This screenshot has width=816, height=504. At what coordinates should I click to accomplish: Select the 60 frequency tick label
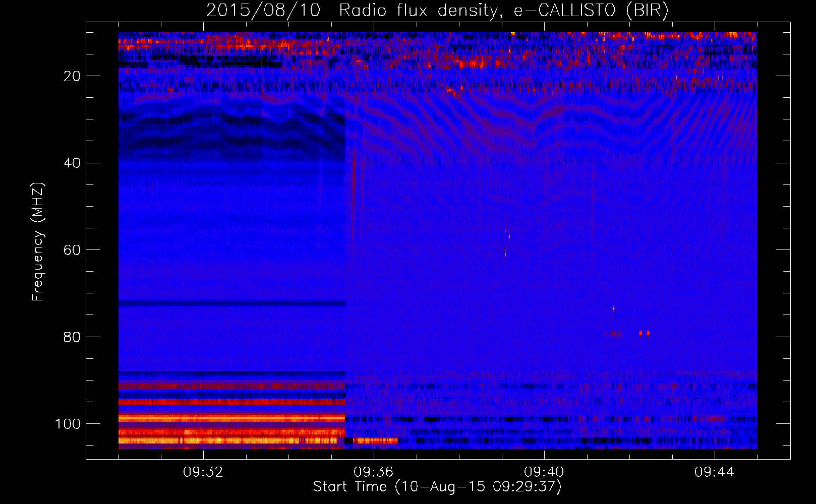[72, 250]
